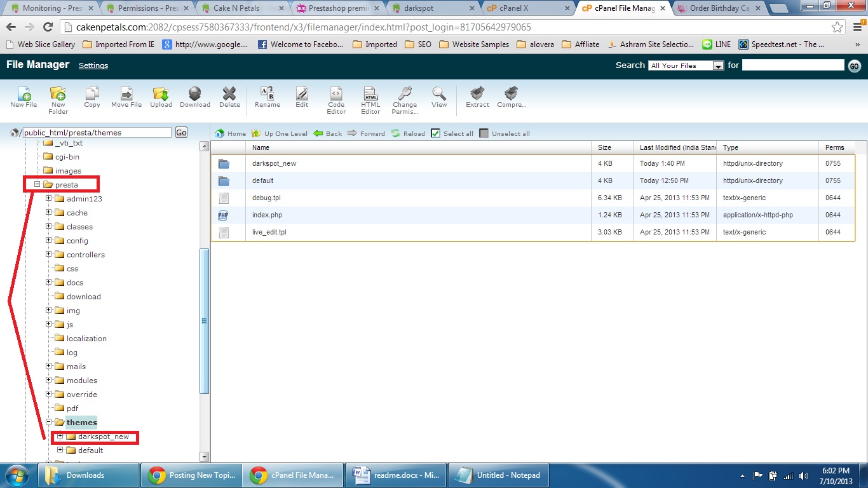Screen dimensions: 868x488
Task: Click the Go button beside the path field
Action: (x=181, y=132)
